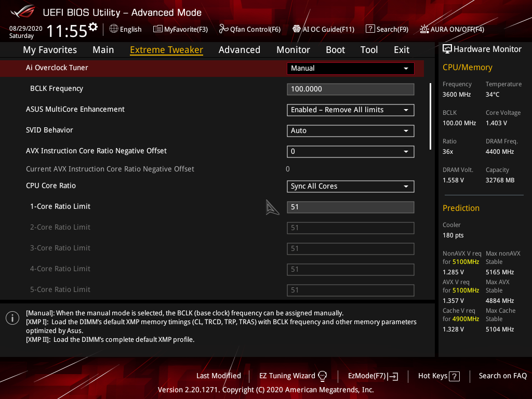532x399 pixels.
Task: Click the 3-Core Ratio Limit field
Action: point(351,248)
